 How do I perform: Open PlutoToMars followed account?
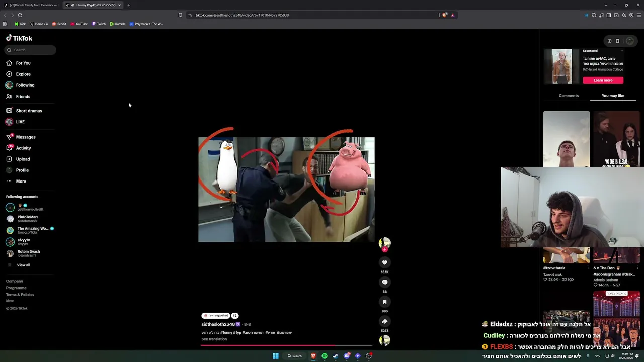(x=23, y=219)
